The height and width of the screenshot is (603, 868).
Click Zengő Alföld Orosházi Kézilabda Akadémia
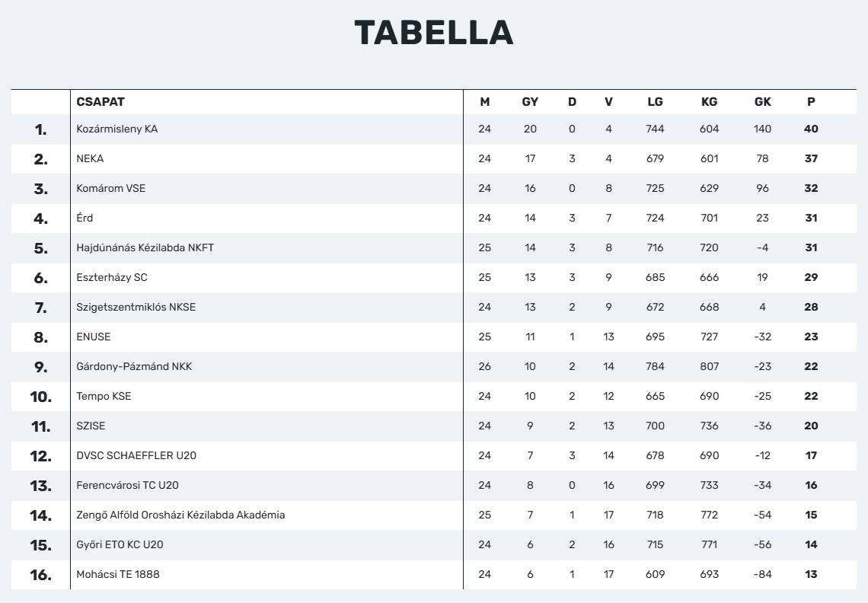pos(180,515)
